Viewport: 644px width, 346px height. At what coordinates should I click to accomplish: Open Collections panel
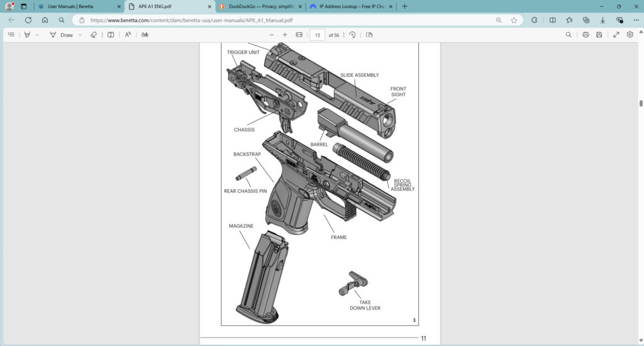click(586, 20)
